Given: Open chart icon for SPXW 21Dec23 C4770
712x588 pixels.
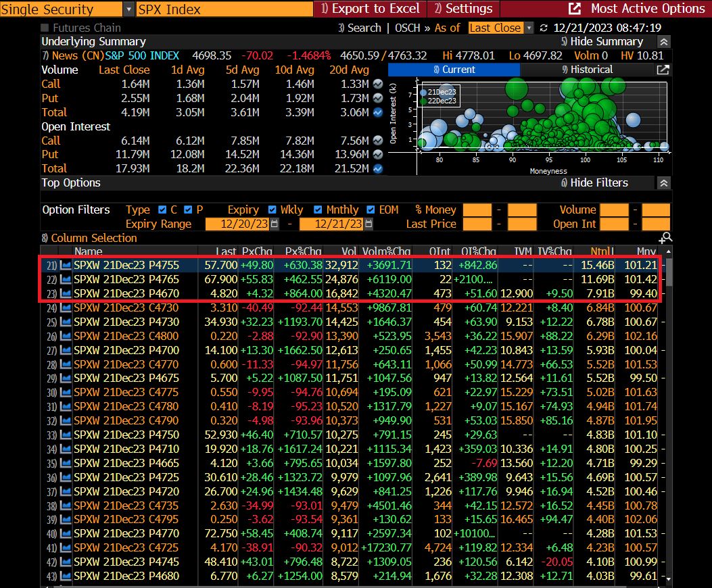Looking at the screenshot, I should point(66,364).
